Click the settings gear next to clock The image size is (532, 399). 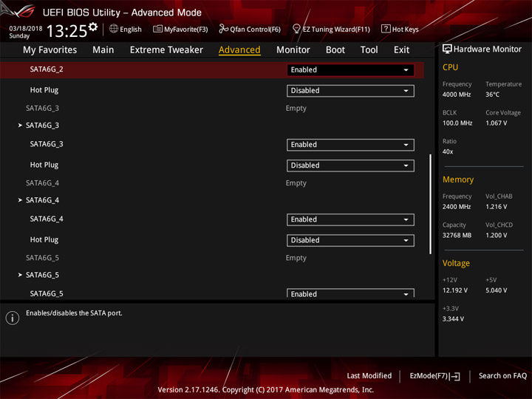click(93, 27)
